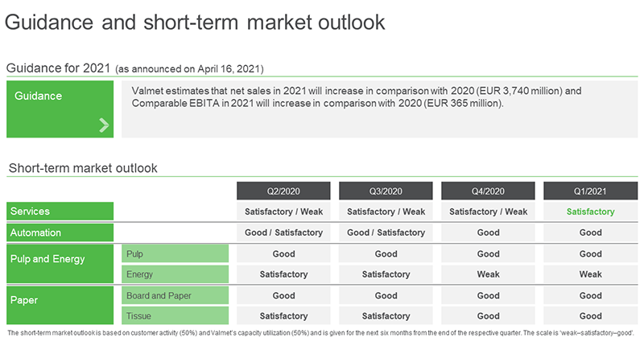Screen dimensions: 644x362
Task: Click the Automation row label
Action: pos(60,232)
